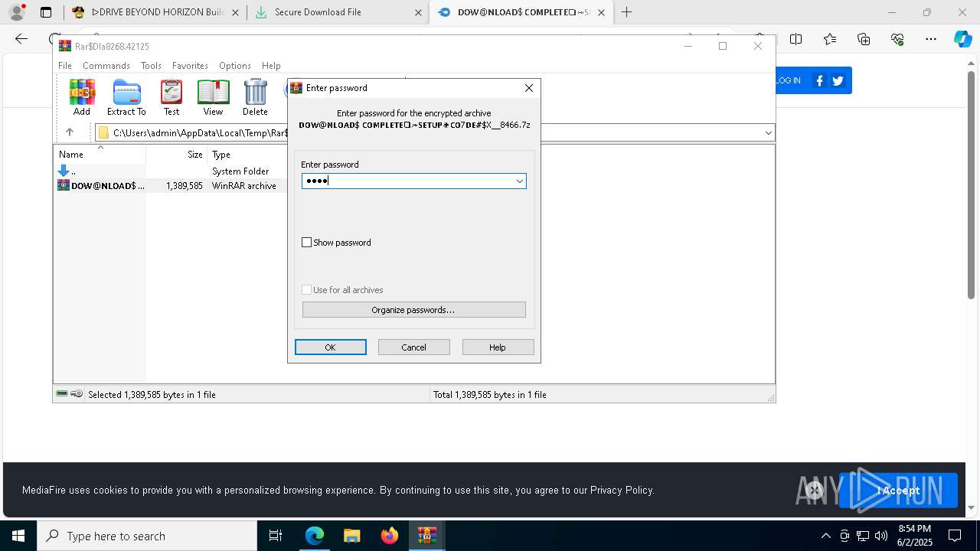Open File Explorer from the taskbar
The image size is (980, 551).
point(352,536)
